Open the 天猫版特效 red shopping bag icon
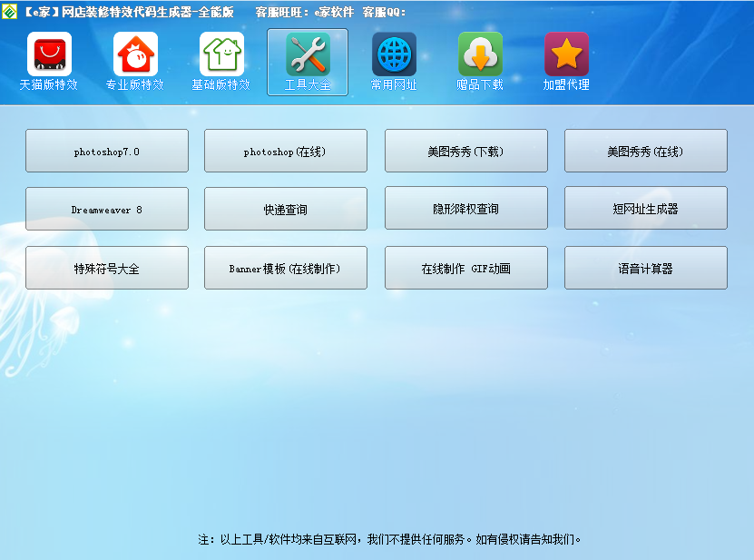This screenshot has width=754, height=560. (x=49, y=55)
